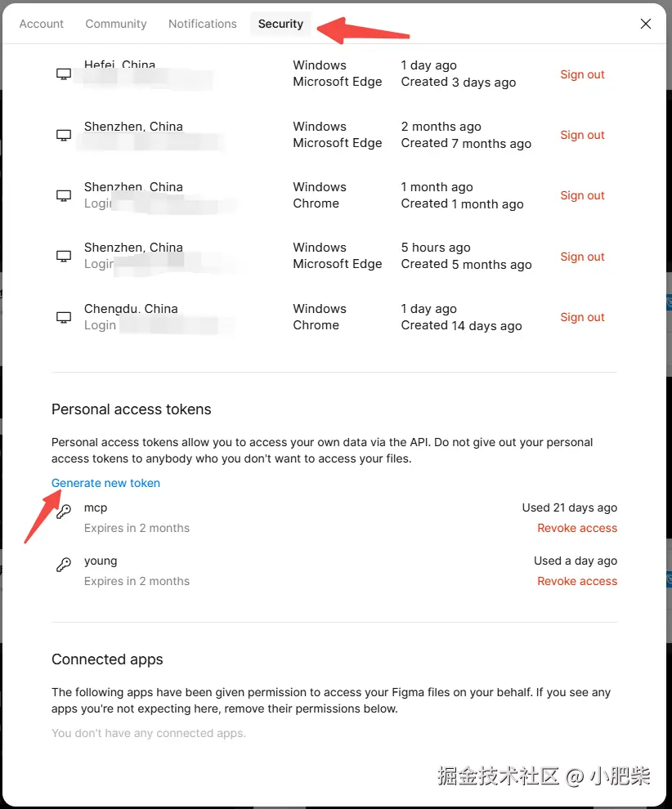
Task: Sign out of the Hefei Edge session
Action: pyautogui.click(x=582, y=74)
